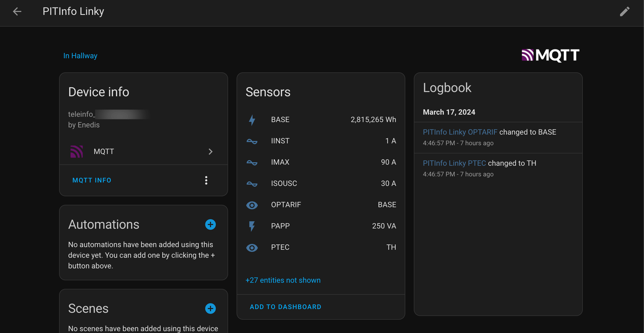Open three-dot menu beside MQTT Info
The image size is (644, 333).
pyautogui.click(x=206, y=180)
